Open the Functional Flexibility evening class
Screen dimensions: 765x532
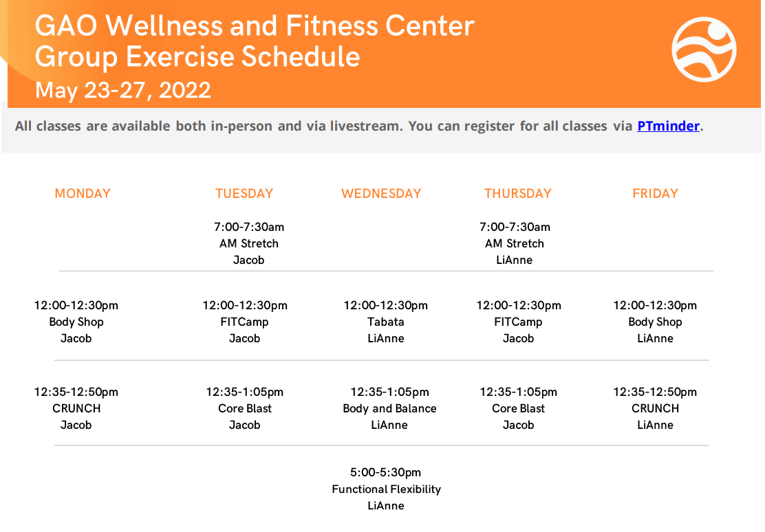tap(386, 489)
